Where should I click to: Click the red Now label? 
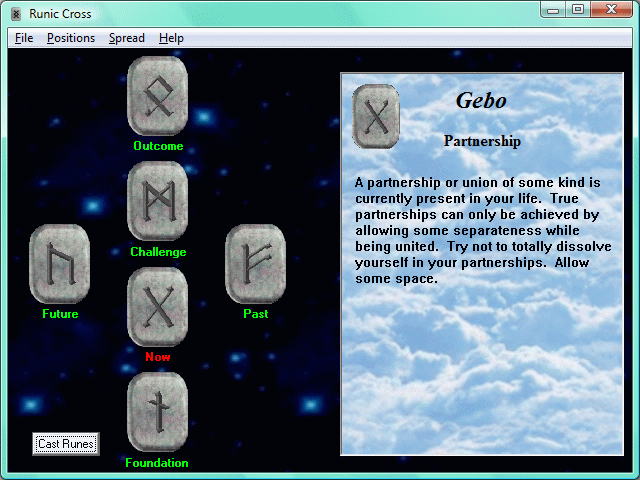coord(158,357)
